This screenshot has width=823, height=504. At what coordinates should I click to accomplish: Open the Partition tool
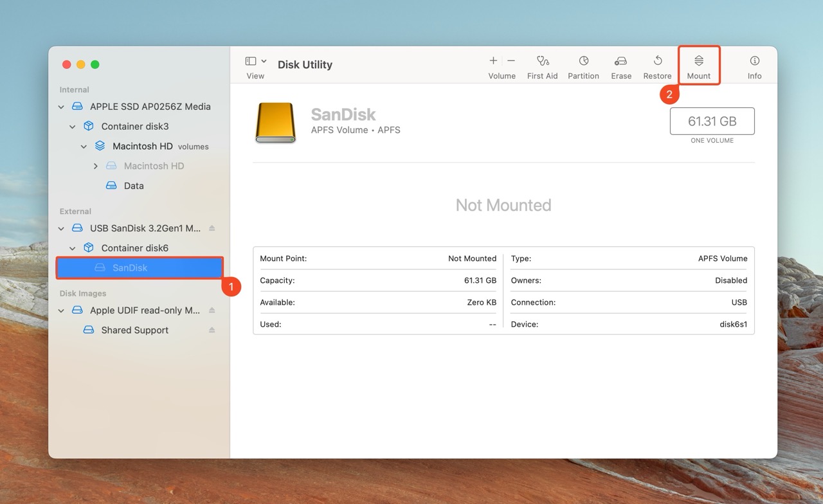click(x=583, y=61)
